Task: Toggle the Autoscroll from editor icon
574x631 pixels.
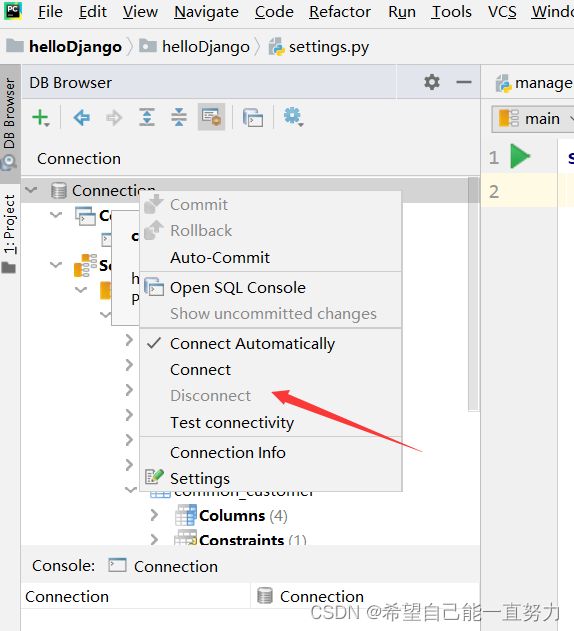Action: (211, 117)
